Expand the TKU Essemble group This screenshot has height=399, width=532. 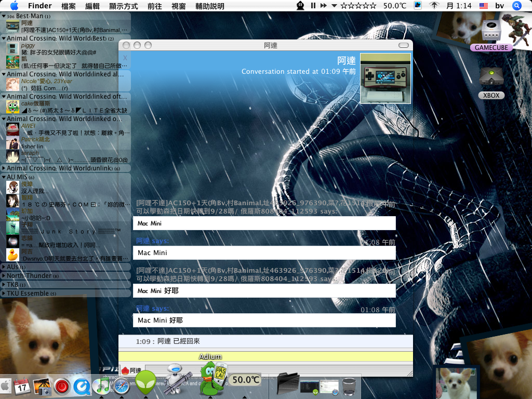pyautogui.click(x=4, y=293)
